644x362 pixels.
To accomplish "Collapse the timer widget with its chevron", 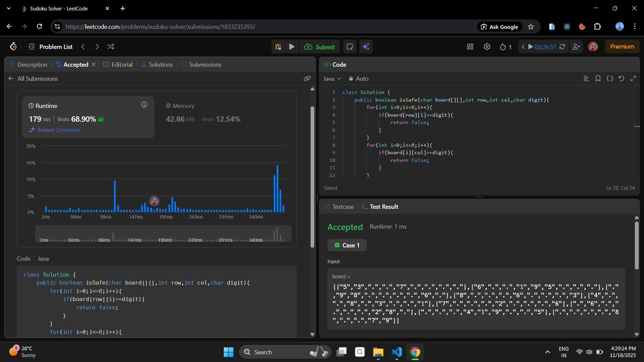I will point(522,47).
